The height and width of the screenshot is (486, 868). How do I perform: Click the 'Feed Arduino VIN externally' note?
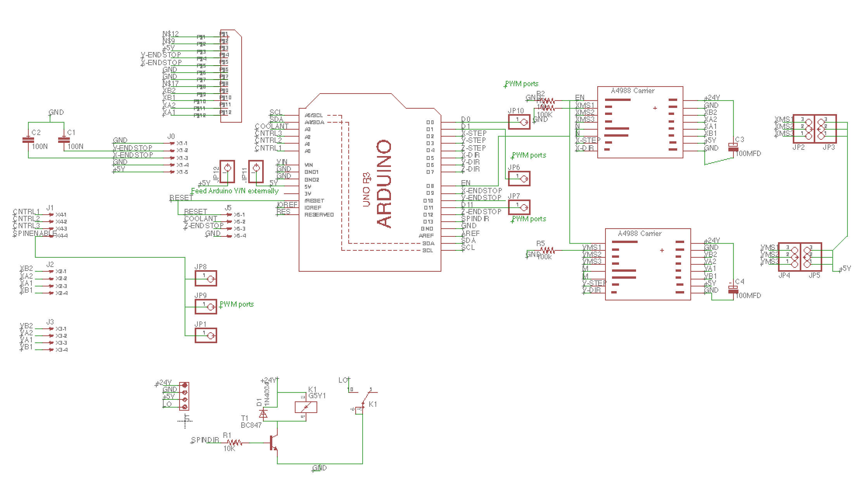[235, 191]
